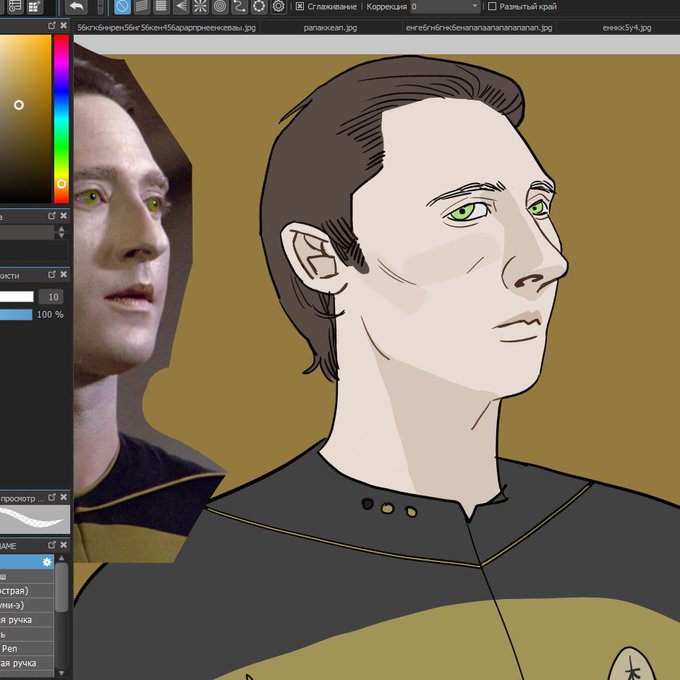
Task: Click the rainbow hue slider strip
Action: coord(62,119)
